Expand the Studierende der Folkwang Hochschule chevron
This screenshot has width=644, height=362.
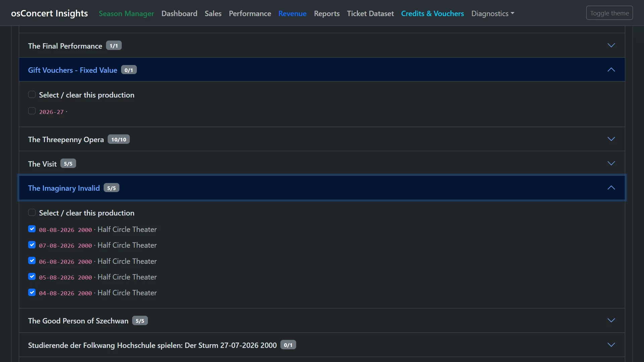pyautogui.click(x=611, y=345)
